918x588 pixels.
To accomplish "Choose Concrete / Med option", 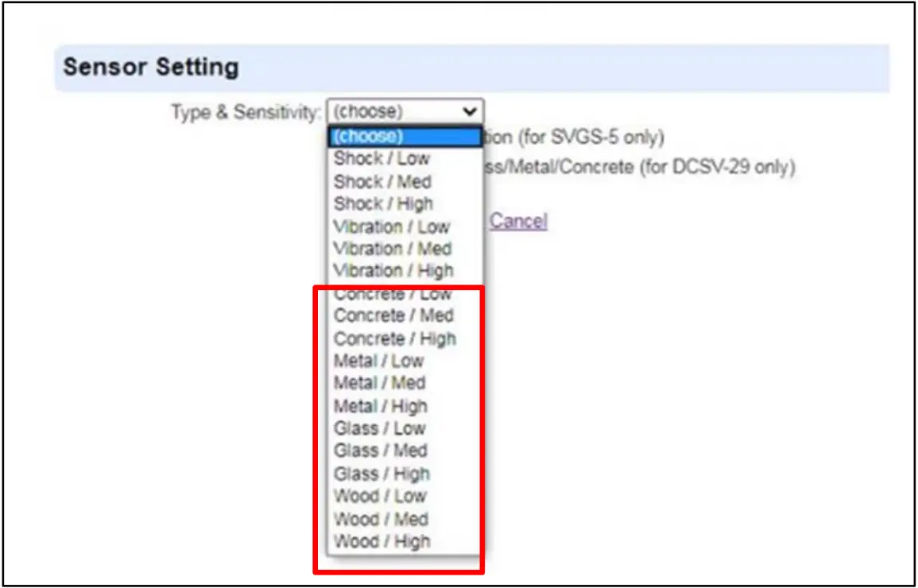I will click(x=393, y=315).
